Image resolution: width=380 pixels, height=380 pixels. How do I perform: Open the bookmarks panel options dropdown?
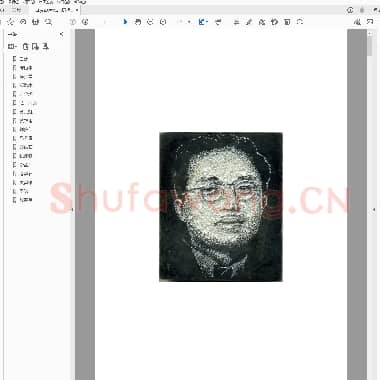pyautogui.click(x=12, y=46)
